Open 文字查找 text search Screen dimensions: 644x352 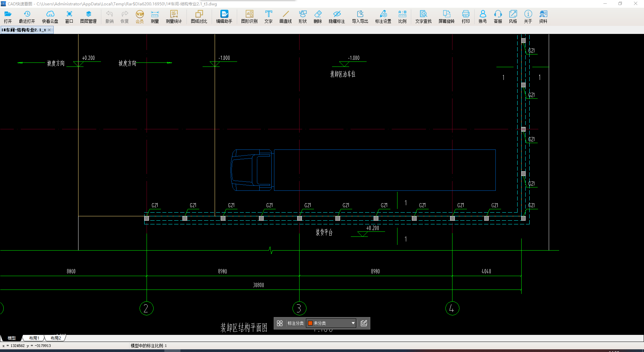tap(423, 17)
